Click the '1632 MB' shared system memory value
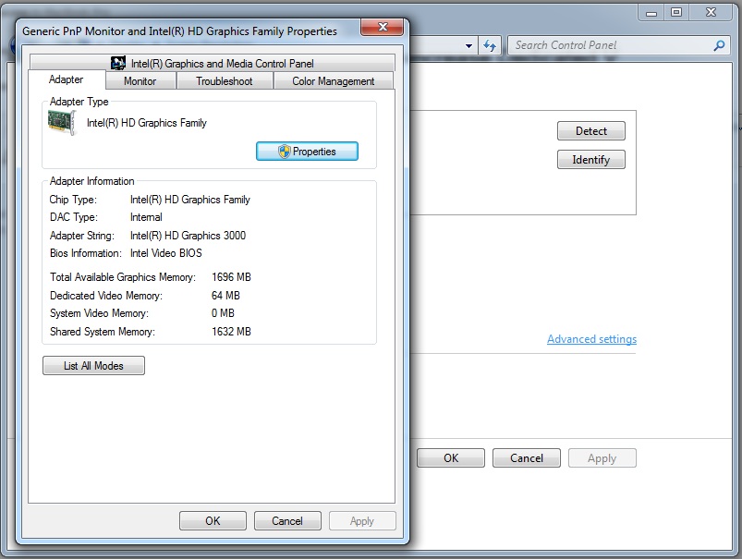Viewport: 742px width, 560px height. point(231,332)
